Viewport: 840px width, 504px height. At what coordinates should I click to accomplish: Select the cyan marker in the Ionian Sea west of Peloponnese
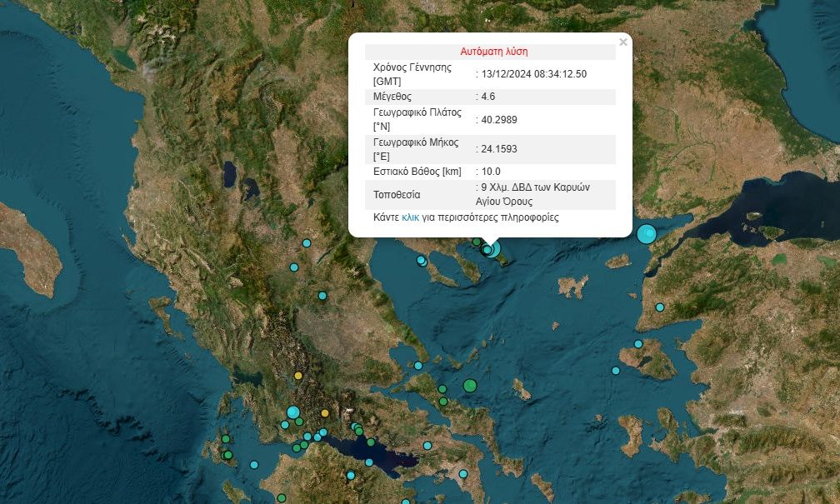[254, 465]
